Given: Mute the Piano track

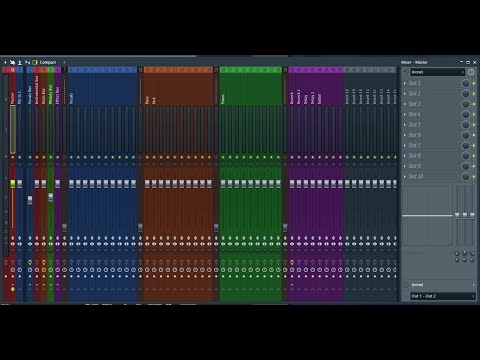Looking at the screenshot, I should pyautogui.click(x=223, y=157).
